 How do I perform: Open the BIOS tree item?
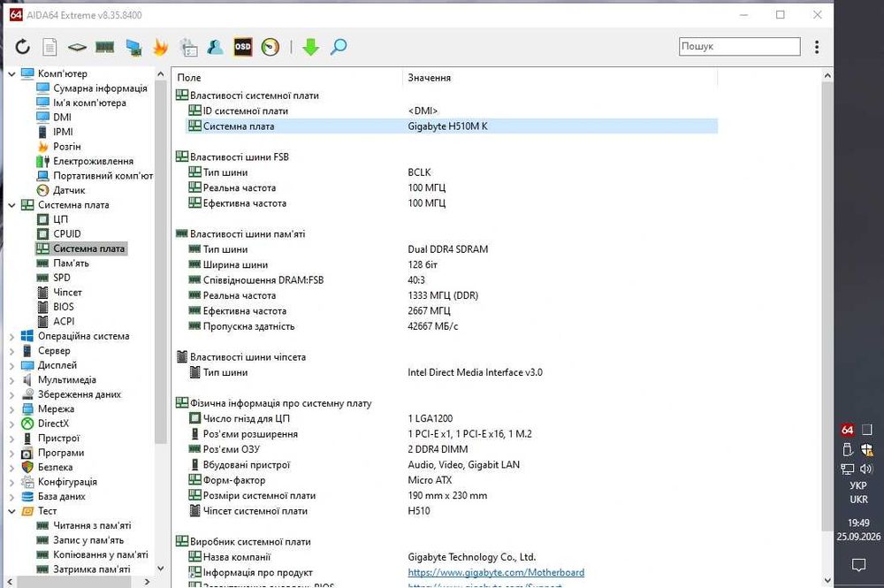(63, 307)
